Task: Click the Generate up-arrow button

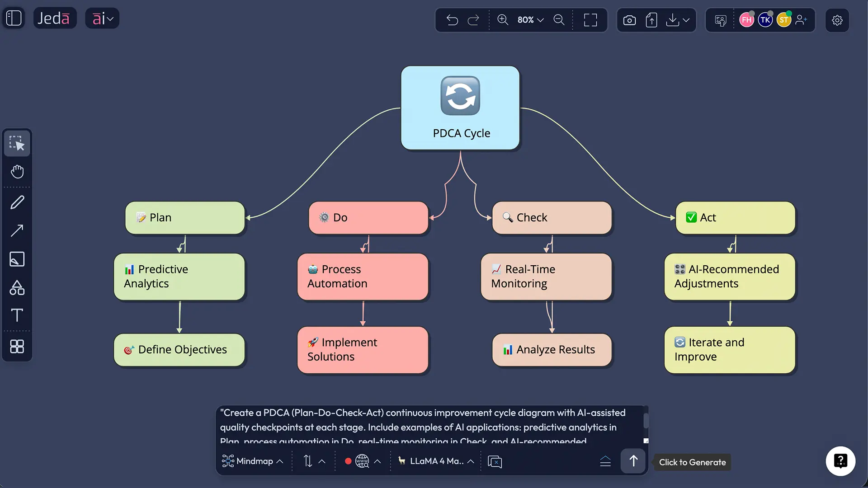Action: tap(632, 461)
